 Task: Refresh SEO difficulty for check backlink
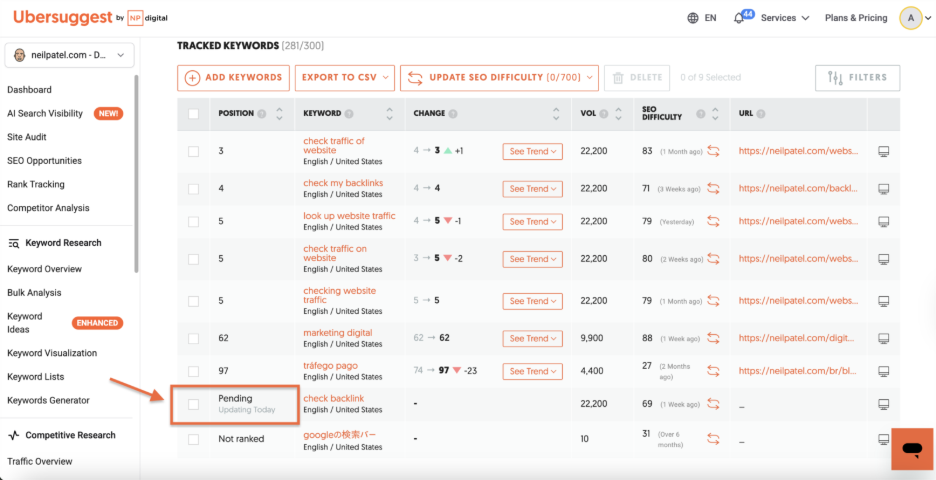coord(713,404)
